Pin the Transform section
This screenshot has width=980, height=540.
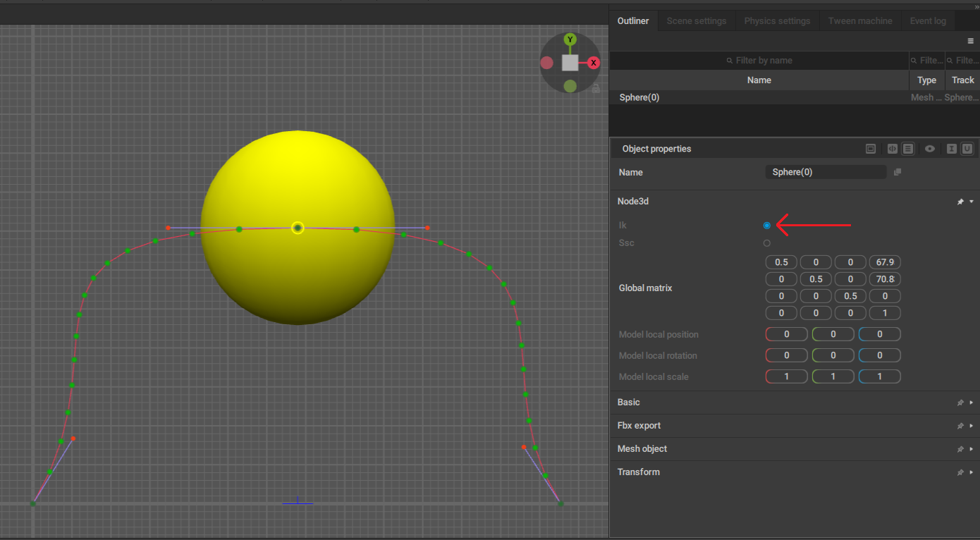960,472
